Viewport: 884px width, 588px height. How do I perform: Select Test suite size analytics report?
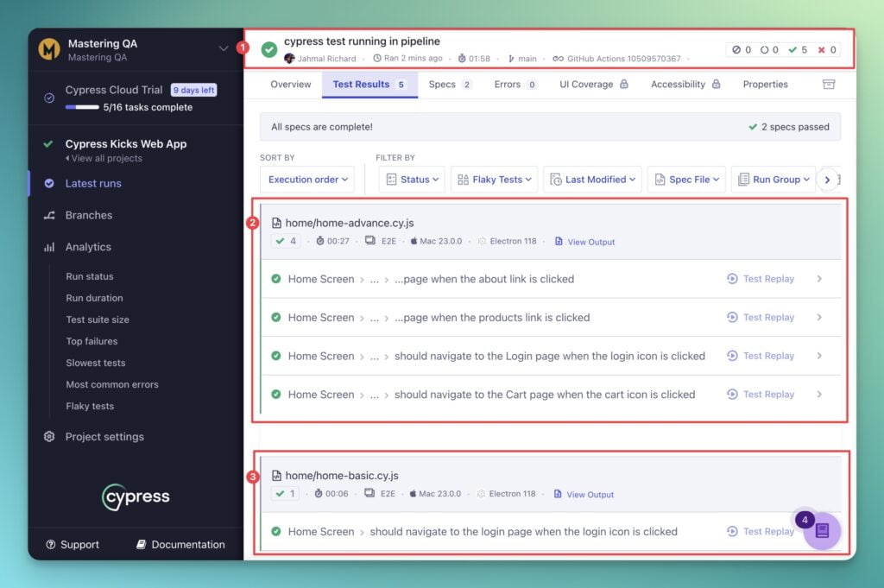tap(98, 319)
